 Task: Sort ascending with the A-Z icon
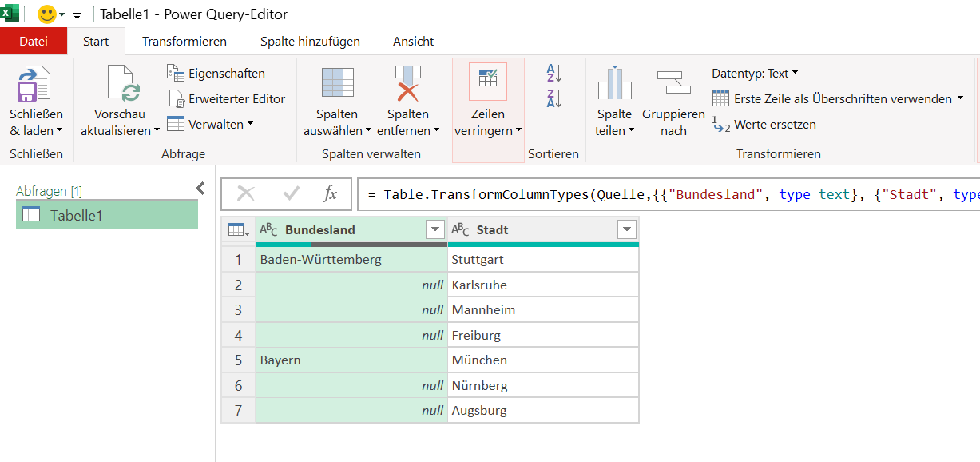pyautogui.click(x=554, y=74)
